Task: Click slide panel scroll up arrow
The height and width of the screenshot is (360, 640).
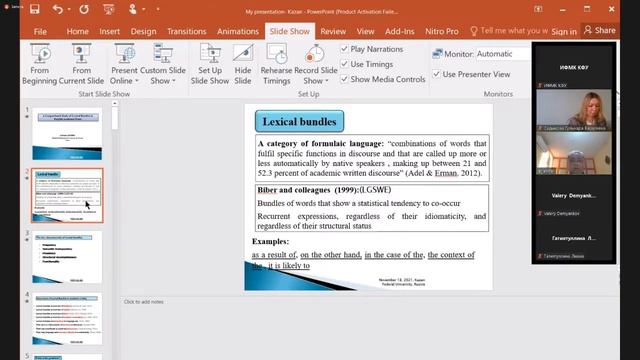Action: [115, 104]
